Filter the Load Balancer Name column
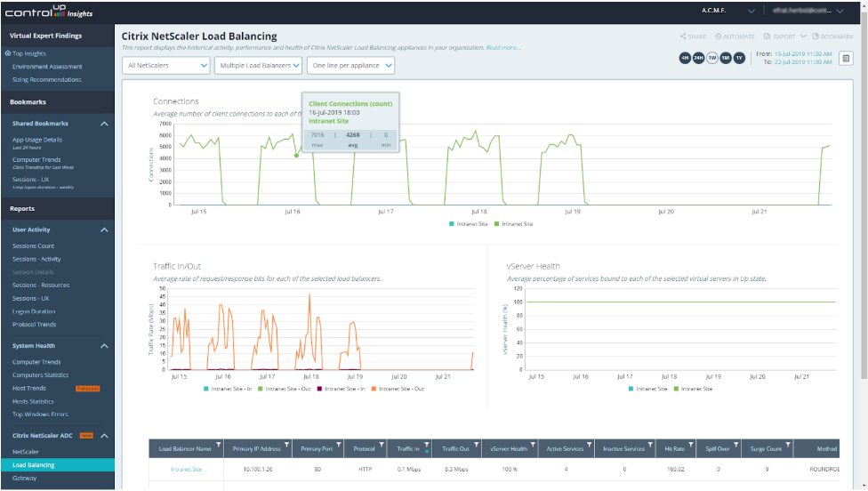This screenshot has width=868, height=491. point(219,445)
